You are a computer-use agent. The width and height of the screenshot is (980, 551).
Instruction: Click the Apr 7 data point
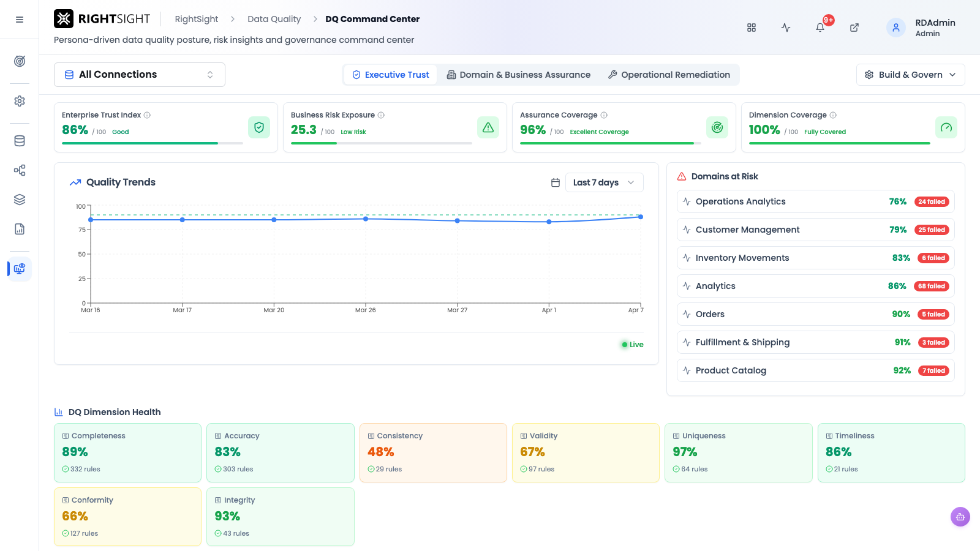641,217
